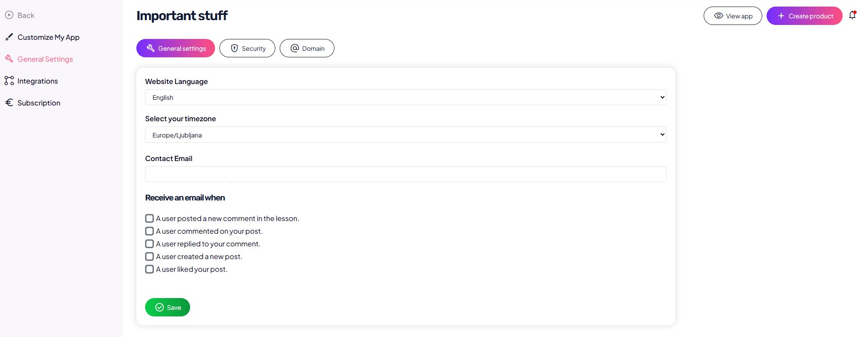Screen dimensions: 868x337
Task: Toggle 'A user created a new post' checkbox
Action: [x=149, y=256]
